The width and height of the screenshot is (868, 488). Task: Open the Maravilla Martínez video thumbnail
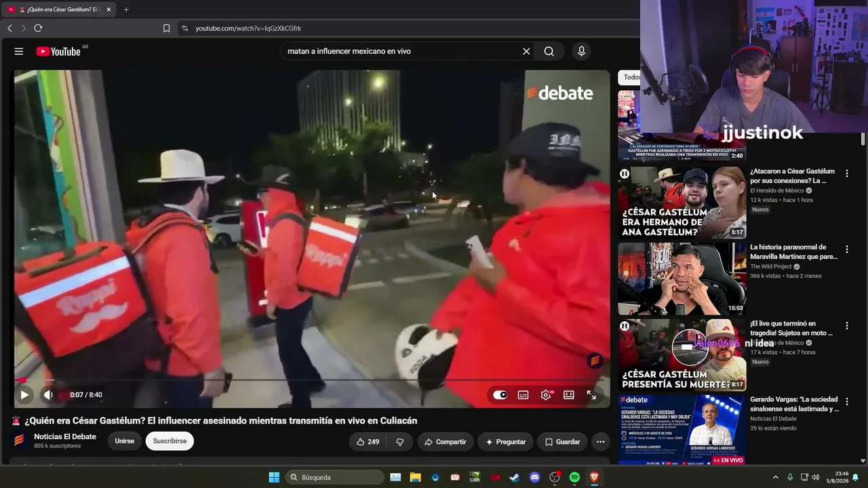pos(682,279)
